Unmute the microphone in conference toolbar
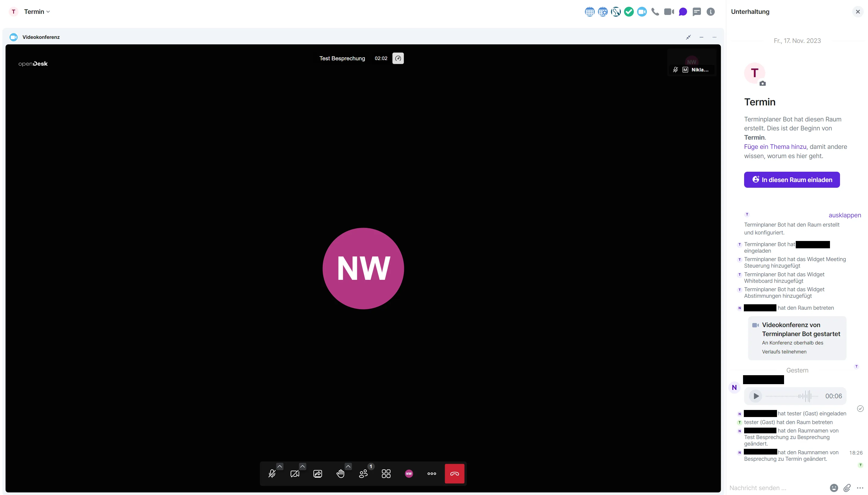 pyautogui.click(x=272, y=474)
